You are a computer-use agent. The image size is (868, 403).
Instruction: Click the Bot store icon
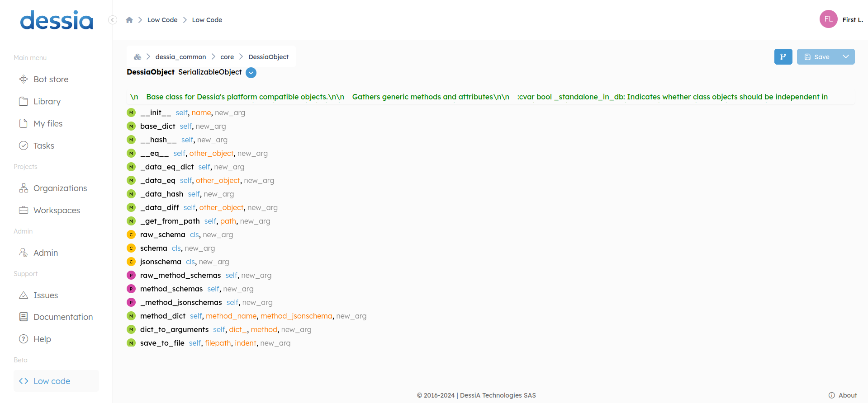tap(24, 79)
